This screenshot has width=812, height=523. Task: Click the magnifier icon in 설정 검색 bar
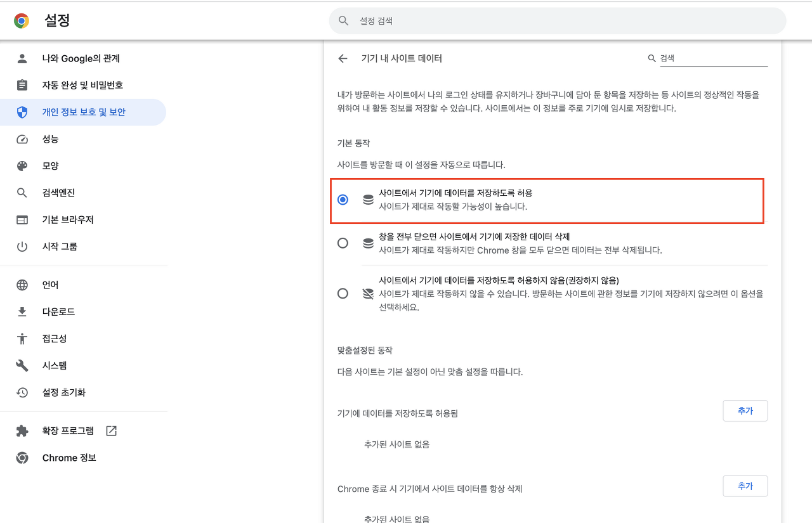[x=344, y=21]
